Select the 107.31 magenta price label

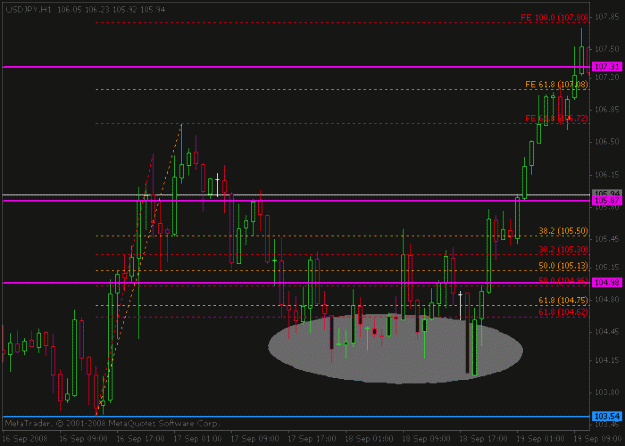tap(607, 67)
